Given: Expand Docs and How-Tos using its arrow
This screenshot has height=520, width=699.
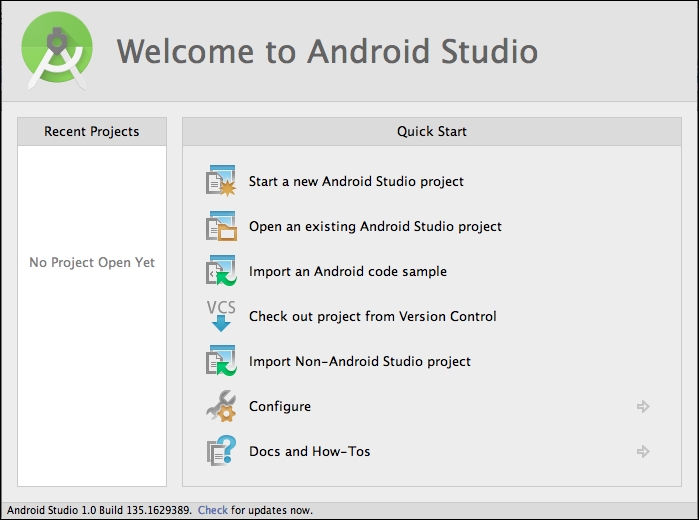Looking at the screenshot, I should point(643,451).
